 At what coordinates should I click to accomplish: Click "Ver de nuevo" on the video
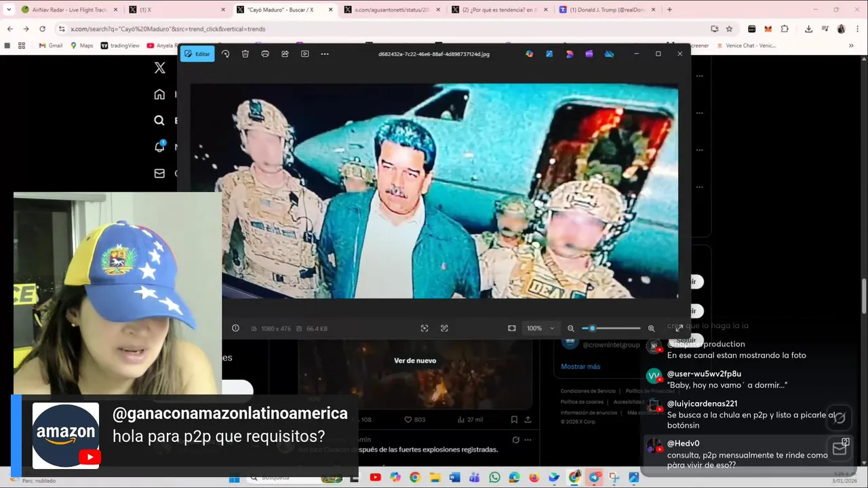coord(415,361)
